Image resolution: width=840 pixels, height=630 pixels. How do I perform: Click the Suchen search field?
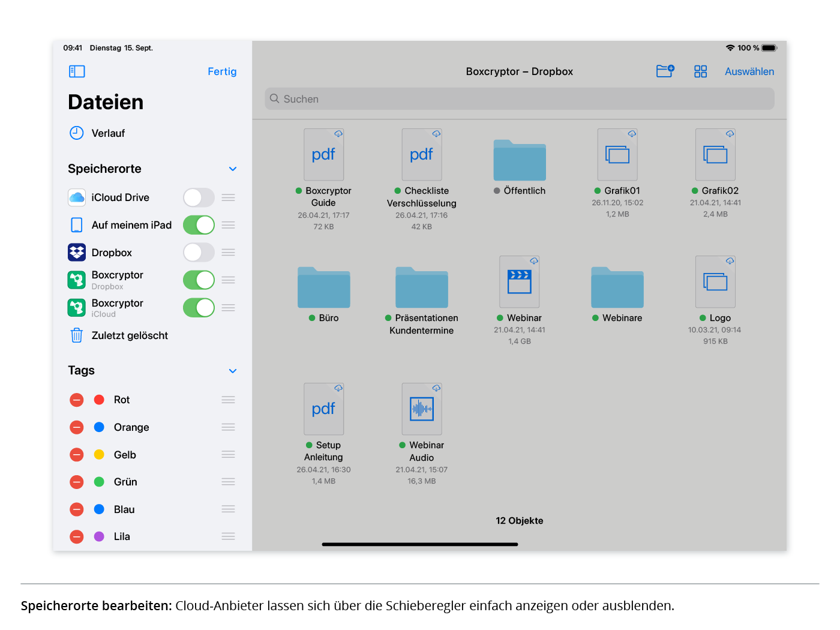[x=520, y=99]
